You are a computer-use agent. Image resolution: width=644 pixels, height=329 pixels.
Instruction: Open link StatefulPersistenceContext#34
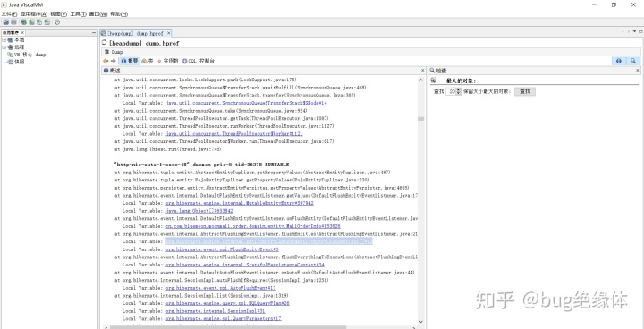click(245, 265)
